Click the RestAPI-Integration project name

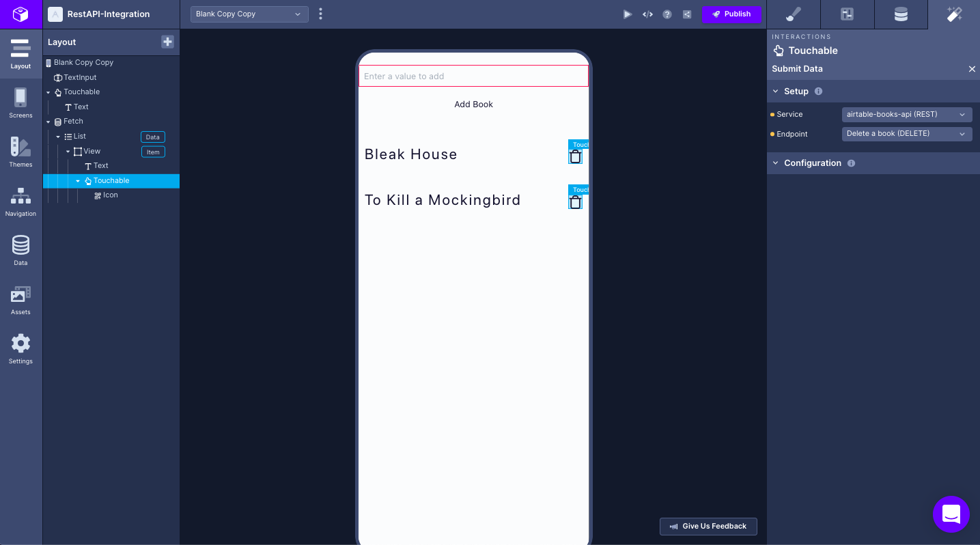(109, 14)
